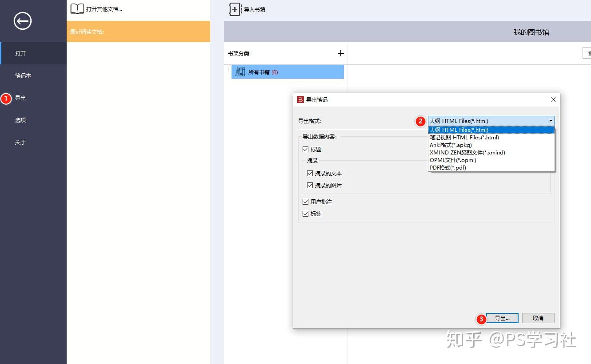The image size is (591, 364).
Task: Toggle the 标题 checkbox
Action: click(305, 150)
